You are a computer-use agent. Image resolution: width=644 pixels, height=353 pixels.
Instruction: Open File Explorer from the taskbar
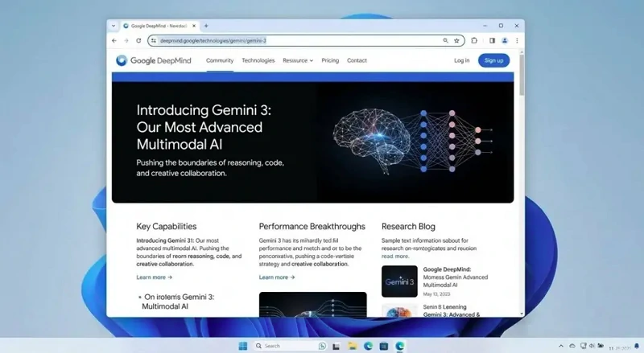352,346
